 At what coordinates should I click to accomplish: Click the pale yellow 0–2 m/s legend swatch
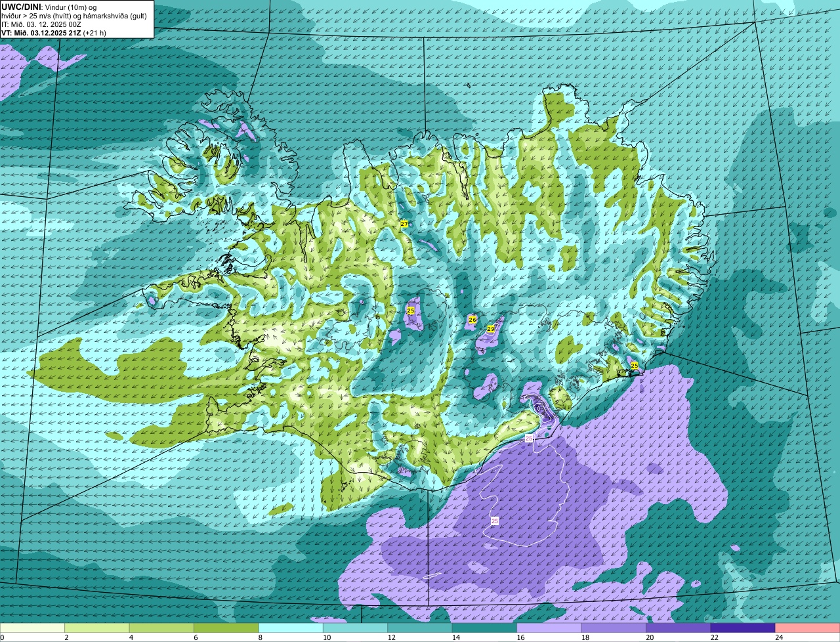tap(33, 628)
